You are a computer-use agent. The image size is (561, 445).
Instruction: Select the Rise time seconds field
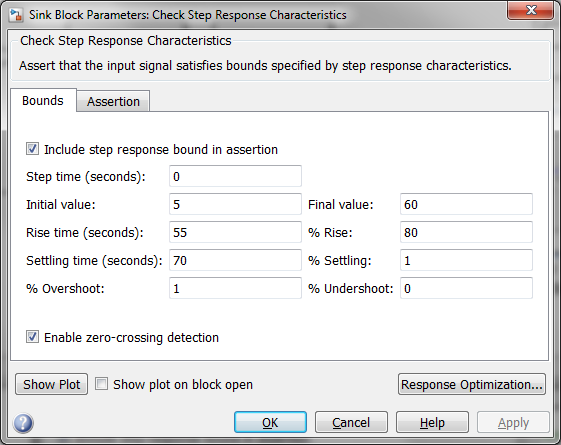tap(235, 232)
